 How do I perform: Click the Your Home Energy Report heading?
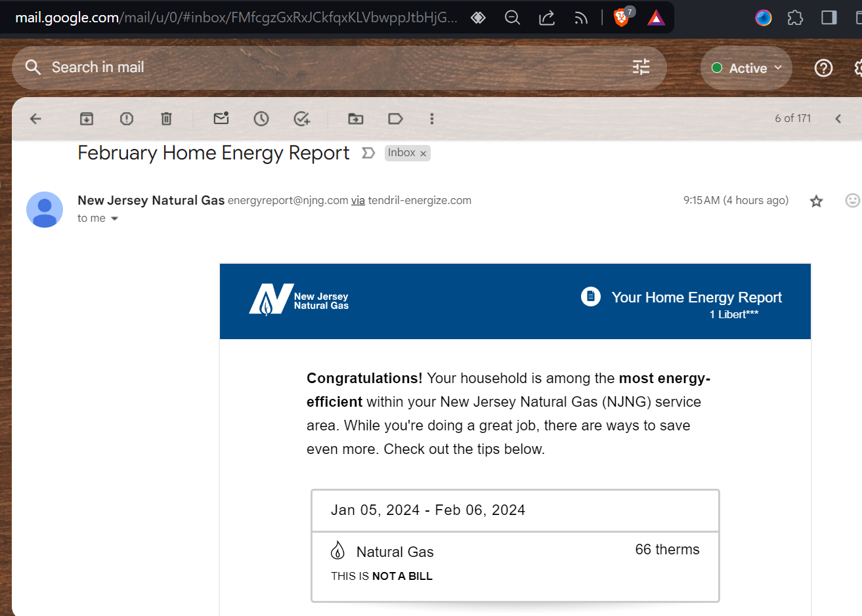(x=697, y=297)
